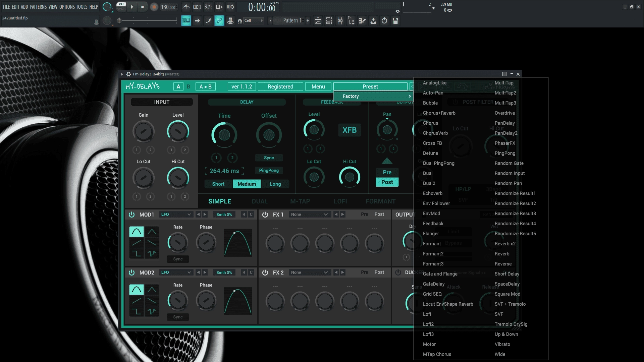Select the Long delay range button
The width and height of the screenshot is (644, 362).
click(275, 184)
